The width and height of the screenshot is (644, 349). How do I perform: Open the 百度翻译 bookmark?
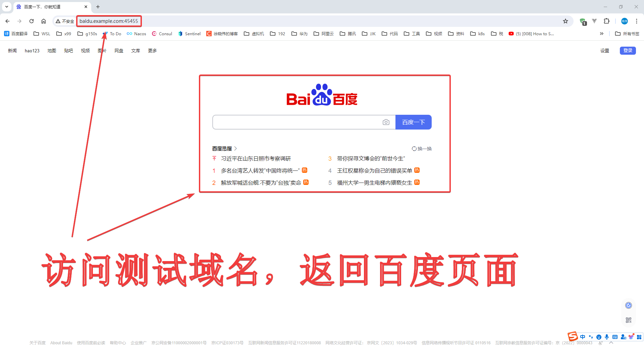[x=16, y=34]
